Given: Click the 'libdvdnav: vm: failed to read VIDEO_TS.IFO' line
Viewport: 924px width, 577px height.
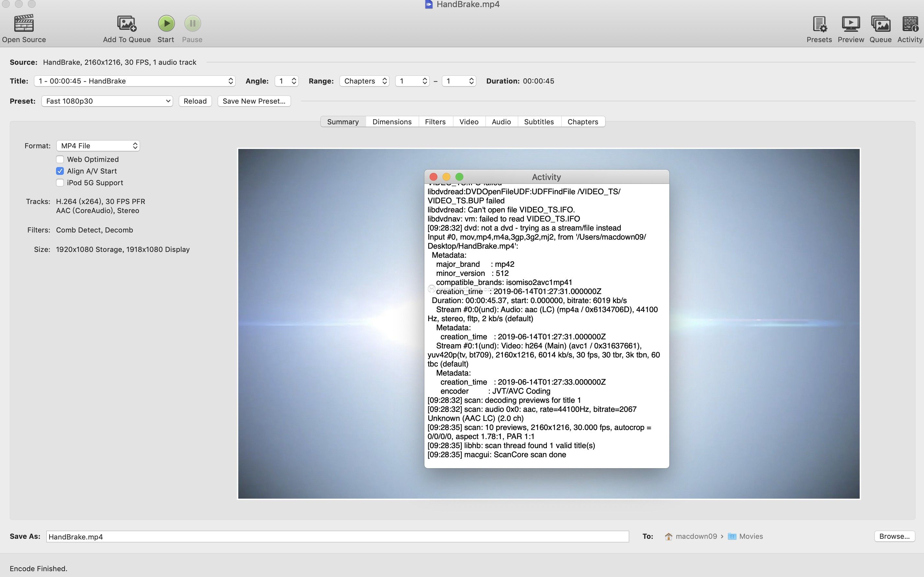Looking at the screenshot, I should 503,219.
